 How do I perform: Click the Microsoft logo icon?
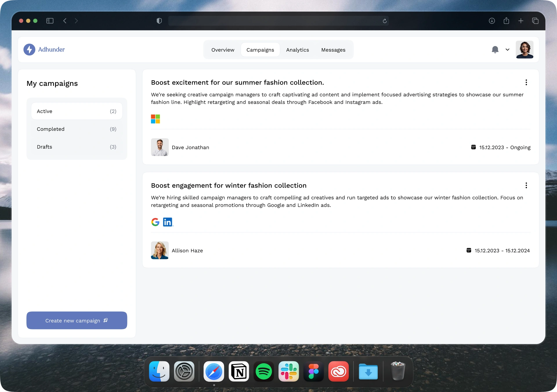tap(155, 119)
